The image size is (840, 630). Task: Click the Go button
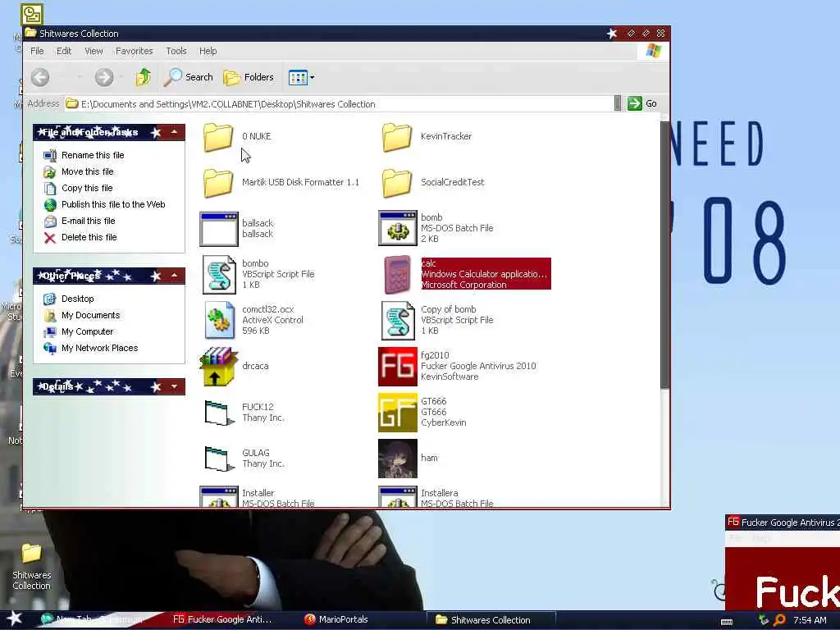642,103
